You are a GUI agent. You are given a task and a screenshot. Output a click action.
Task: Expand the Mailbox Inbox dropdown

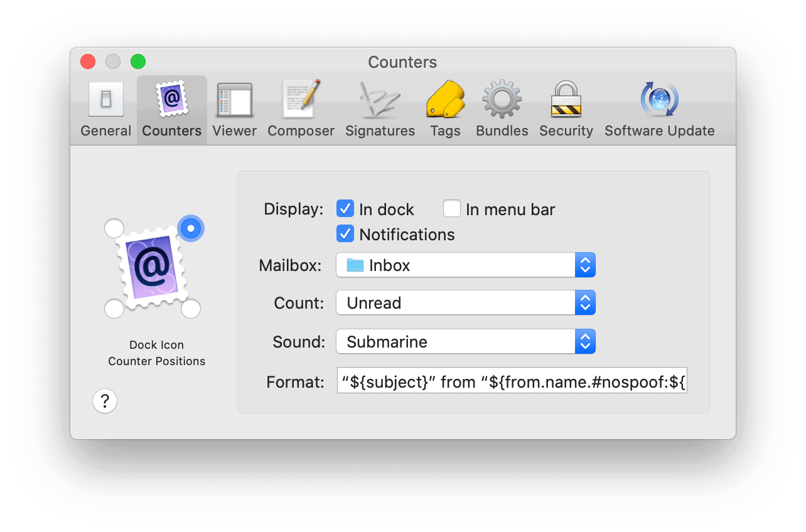465,265
